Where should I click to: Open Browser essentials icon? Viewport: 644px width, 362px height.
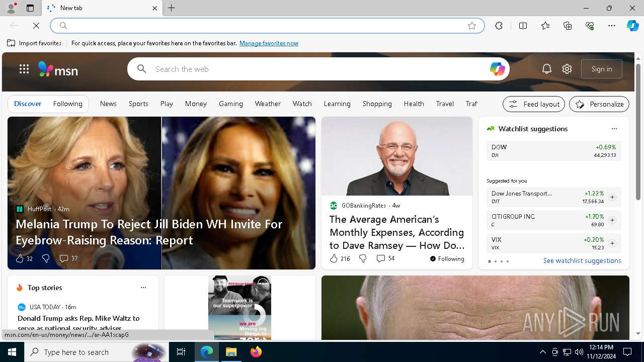[x=590, y=26]
